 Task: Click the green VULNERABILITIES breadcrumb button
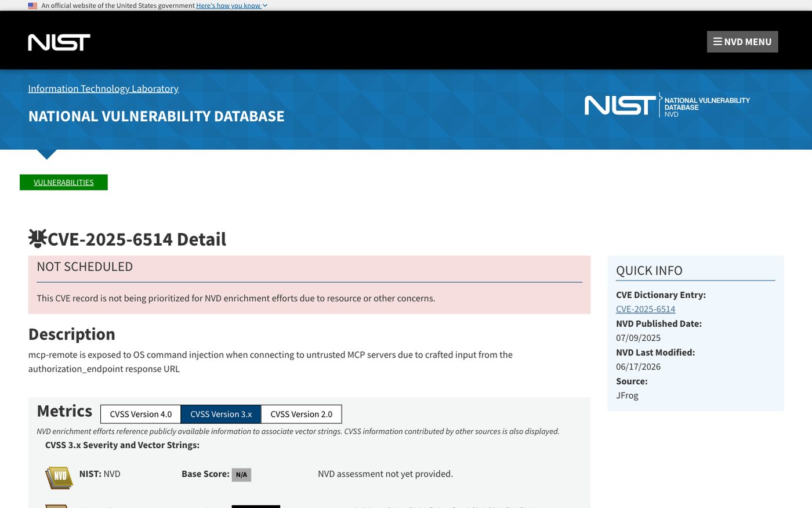(64, 182)
